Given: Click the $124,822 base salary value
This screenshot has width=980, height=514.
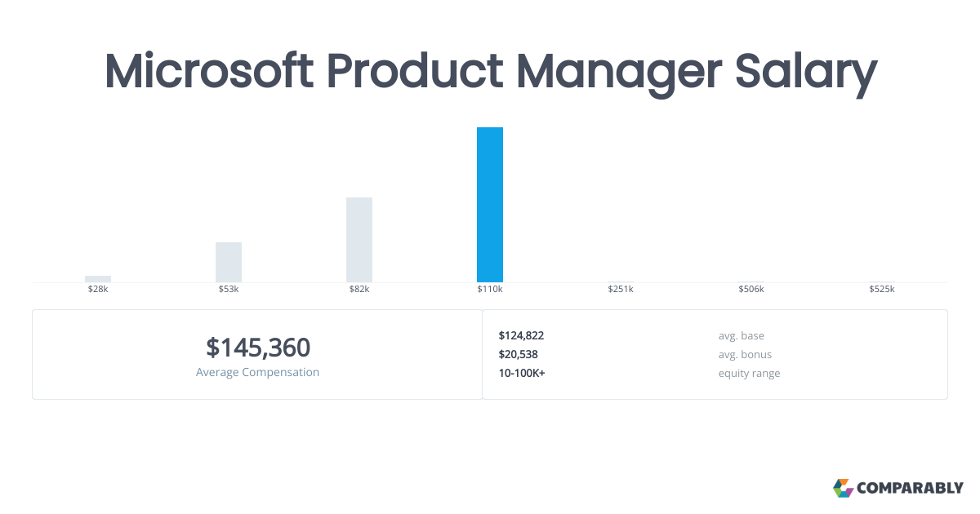Looking at the screenshot, I should [521, 335].
